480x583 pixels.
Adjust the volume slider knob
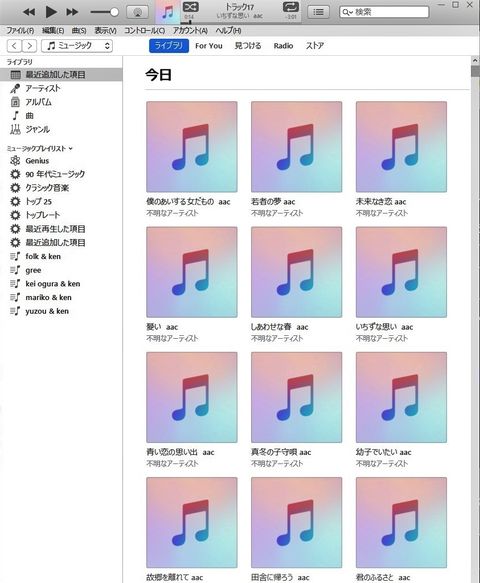115,12
